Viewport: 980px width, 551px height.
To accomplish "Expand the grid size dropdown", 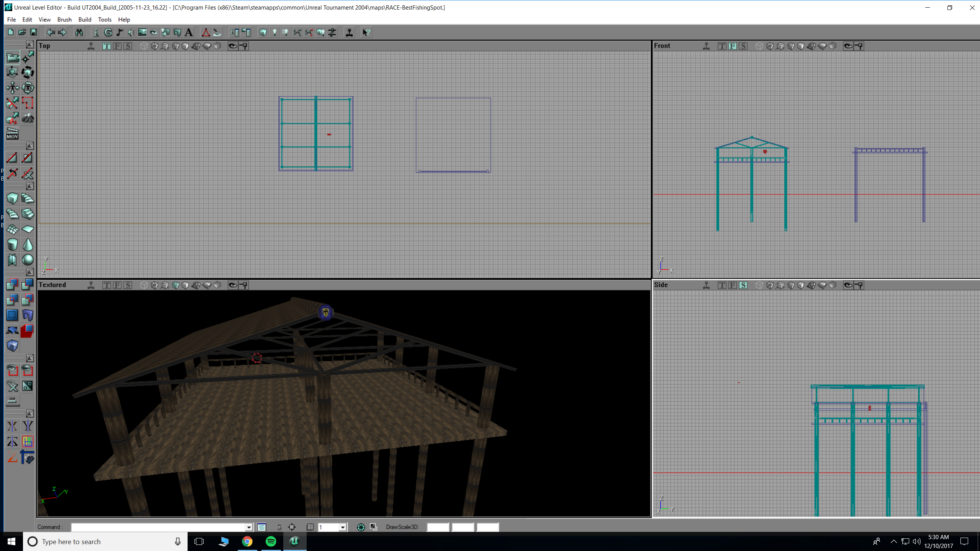I will point(343,527).
